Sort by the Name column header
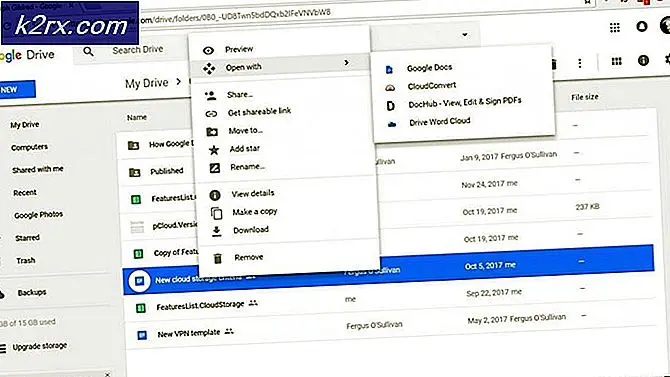Viewport: 670px width, 377px height. click(x=137, y=117)
